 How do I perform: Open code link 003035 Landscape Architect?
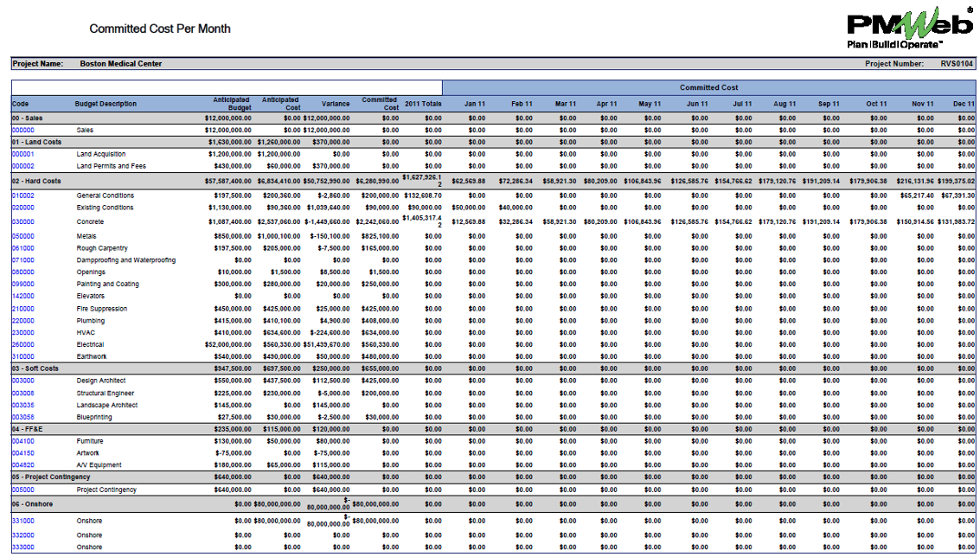tap(23, 405)
